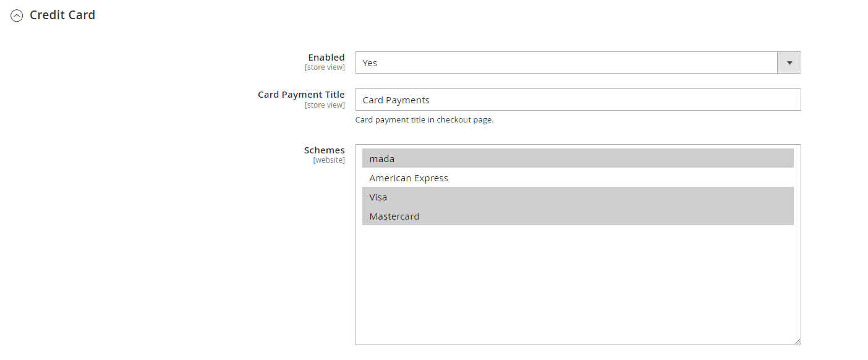Click the checkout page help text note

click(x=424, y=120)
